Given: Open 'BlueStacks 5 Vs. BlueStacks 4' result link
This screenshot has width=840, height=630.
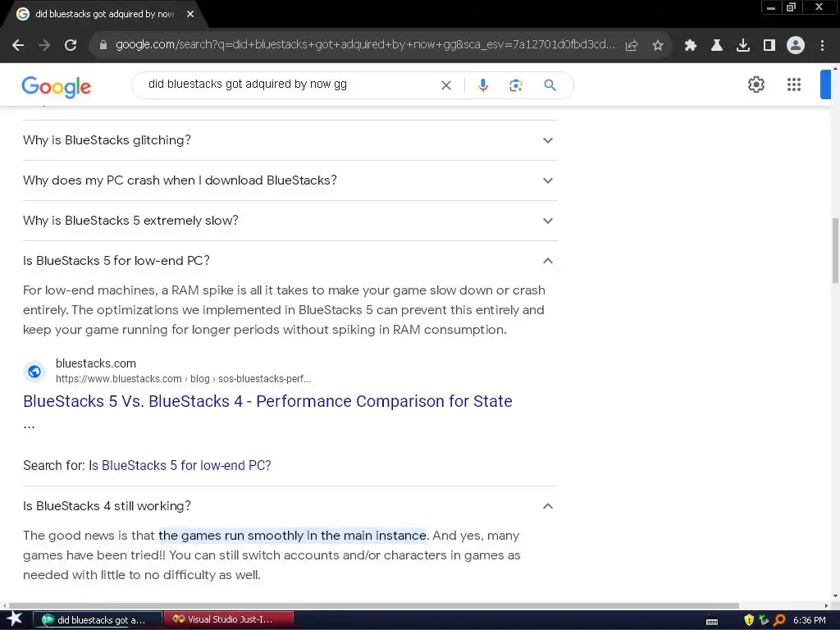Looking at the screenshot, I should (267, 401).
